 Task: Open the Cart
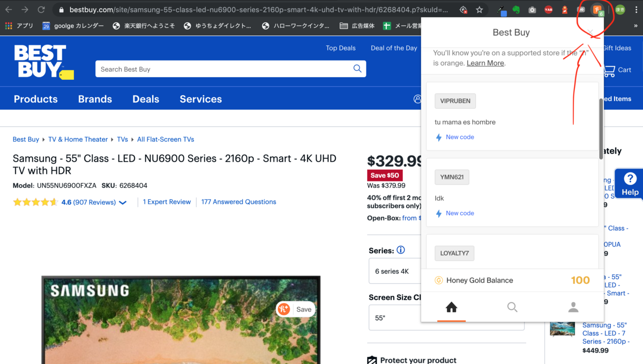point(617,70)
